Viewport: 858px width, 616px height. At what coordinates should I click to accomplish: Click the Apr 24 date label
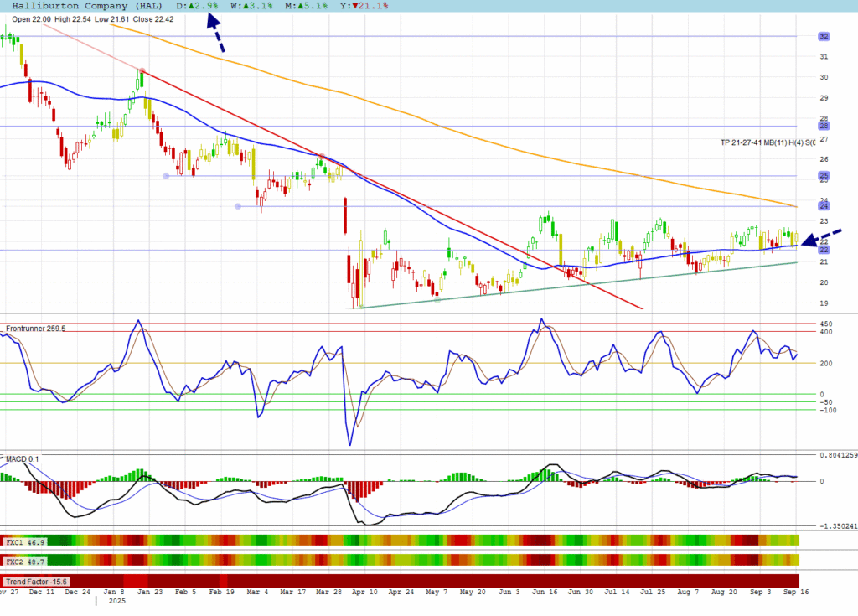click(x=401, y=592)
